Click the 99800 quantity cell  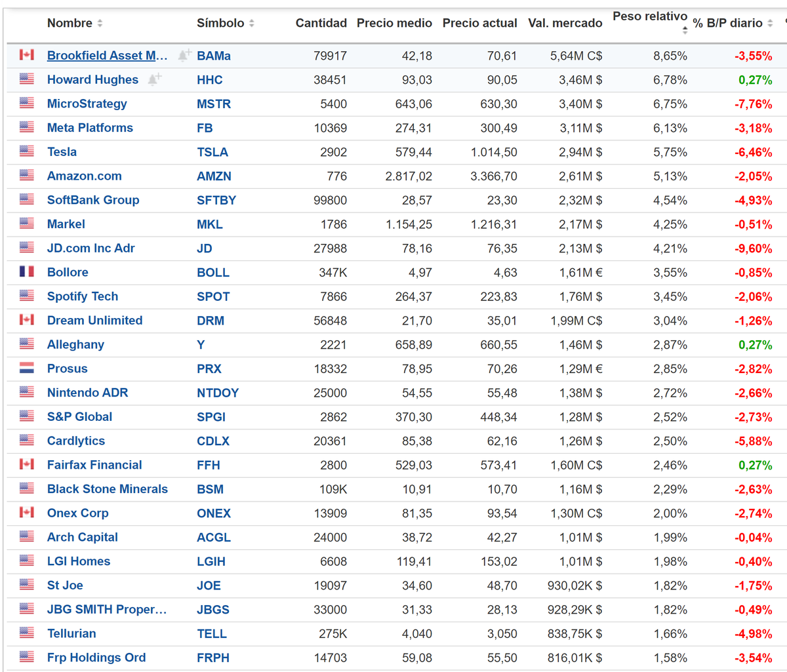pyautogui.click(x=330, y=200)
